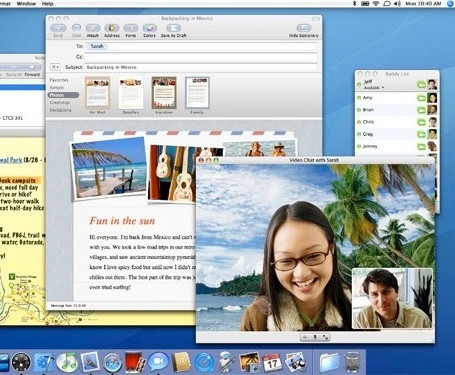The width and height of the screenshot is (455, 375).
Task: Open Automator robot icon in Dock
Action: (x=227, y=362)
